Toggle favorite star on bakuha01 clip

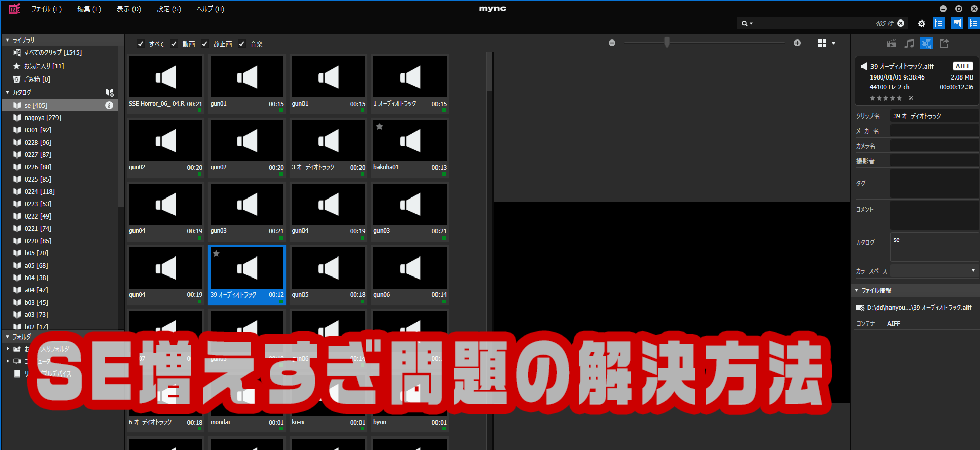click(379, 126)
